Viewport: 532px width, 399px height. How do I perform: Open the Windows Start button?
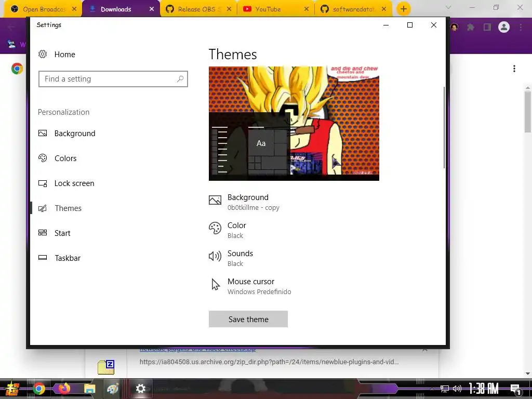pyautogui.click(x=12, y=389)
